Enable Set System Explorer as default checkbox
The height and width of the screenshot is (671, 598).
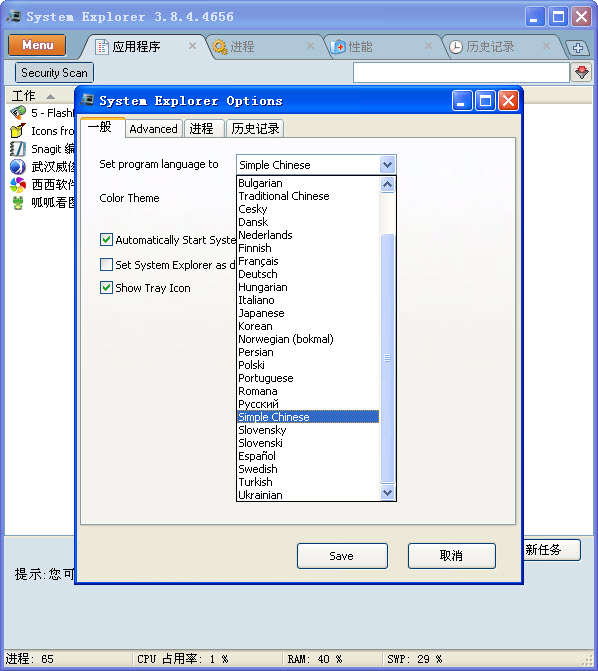(x=106, y=264)
